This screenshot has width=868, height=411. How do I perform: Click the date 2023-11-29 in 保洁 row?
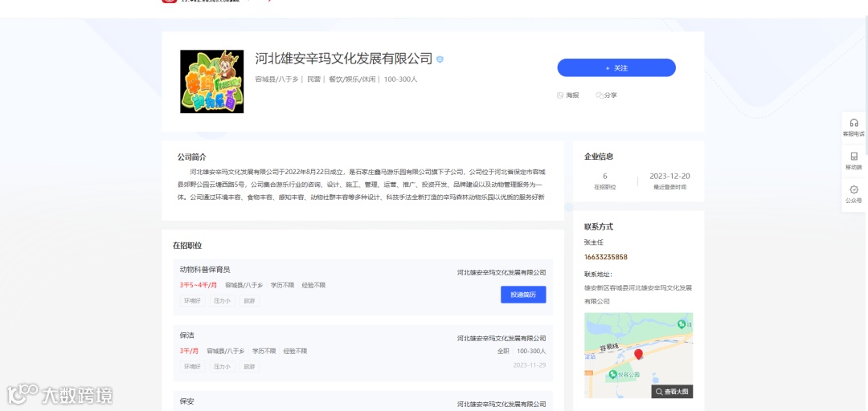pyautogui.click(x=529, y=365)
